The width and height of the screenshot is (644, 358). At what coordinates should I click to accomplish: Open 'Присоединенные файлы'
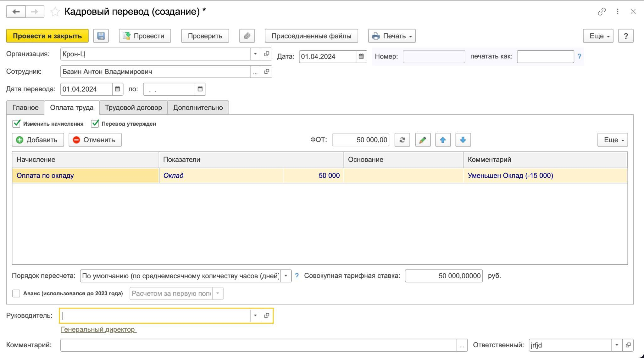pos(311,36)
